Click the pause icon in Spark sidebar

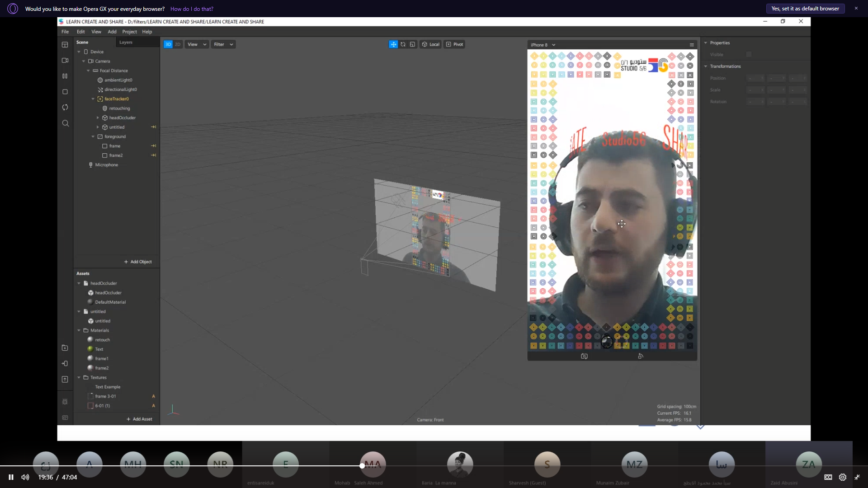click(x=65, y=76)
